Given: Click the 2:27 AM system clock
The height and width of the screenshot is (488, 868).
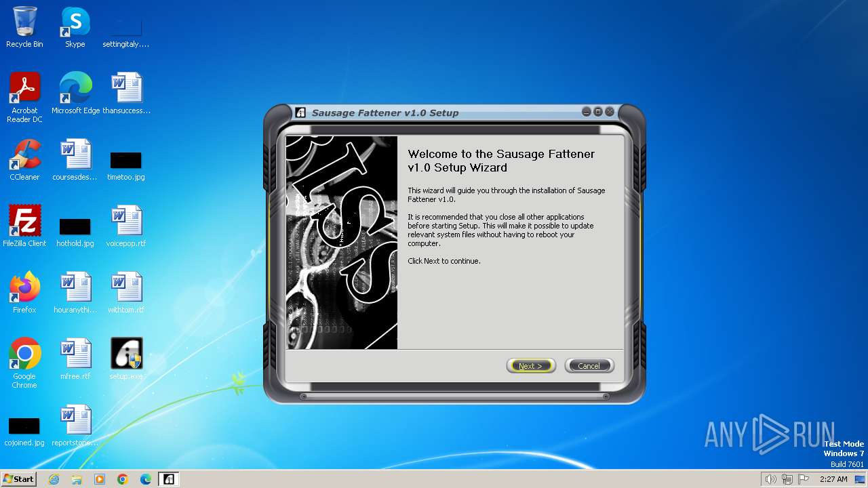Looking at the screenshot, I should (833, 479).
